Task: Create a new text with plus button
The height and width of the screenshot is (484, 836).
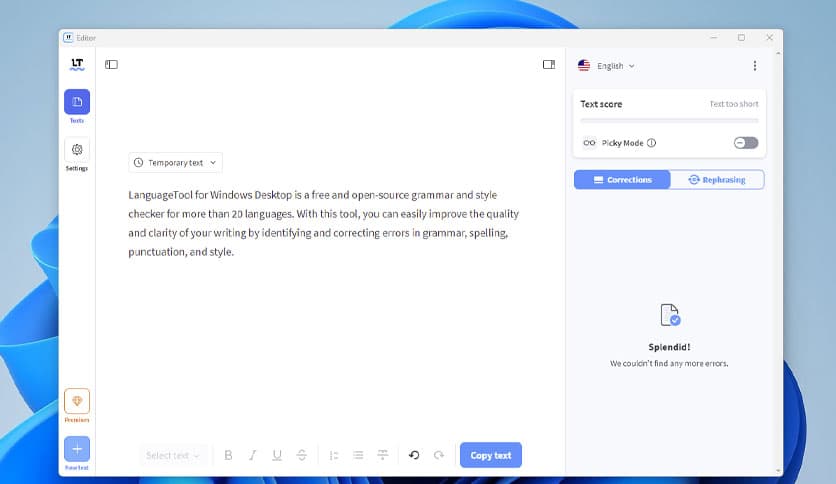Action: click(77, 449)
